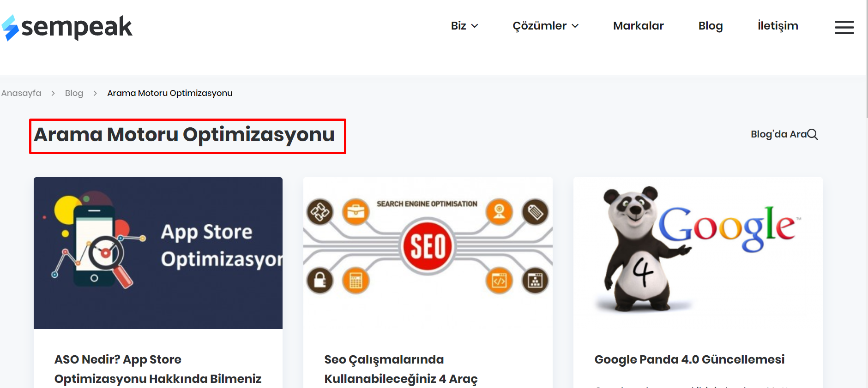868x388 pixels.
Task: Expand the Çözümler dropdown menu
Action: pos(545,26)
